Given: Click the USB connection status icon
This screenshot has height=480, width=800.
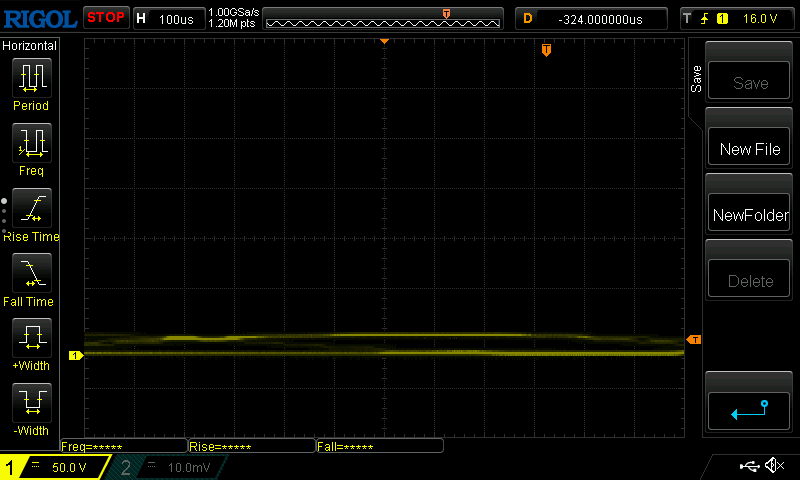Looking at the screenshot, I should tap(749, 466).
